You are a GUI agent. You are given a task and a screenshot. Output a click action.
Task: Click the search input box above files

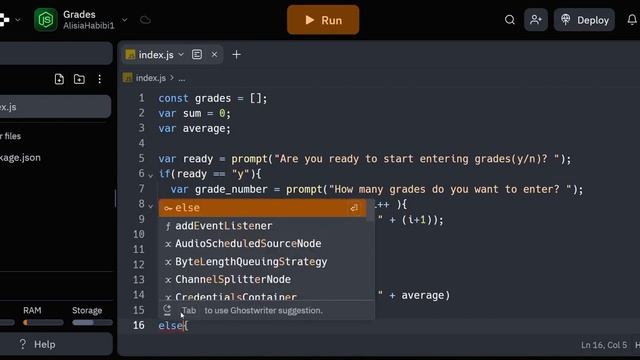coord(56,53)
